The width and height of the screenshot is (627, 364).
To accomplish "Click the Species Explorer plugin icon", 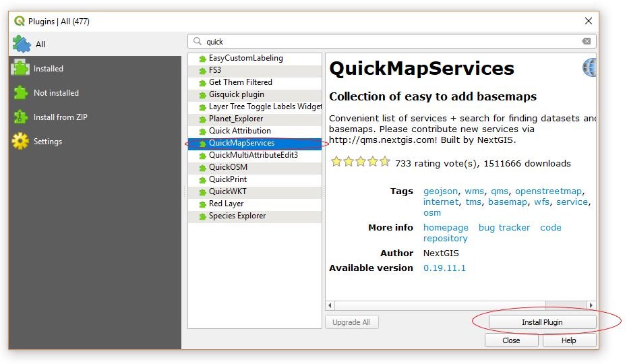I will point(202,216).
